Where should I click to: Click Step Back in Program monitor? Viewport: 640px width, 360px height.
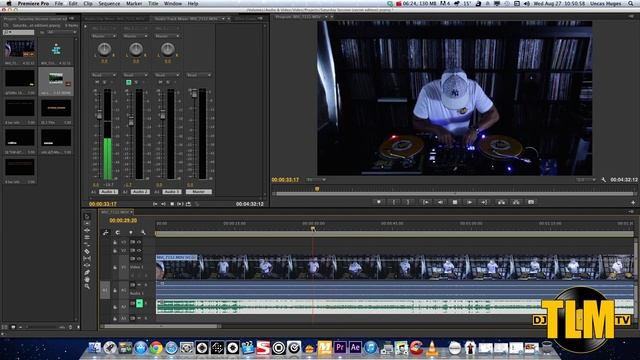[440, 202]
